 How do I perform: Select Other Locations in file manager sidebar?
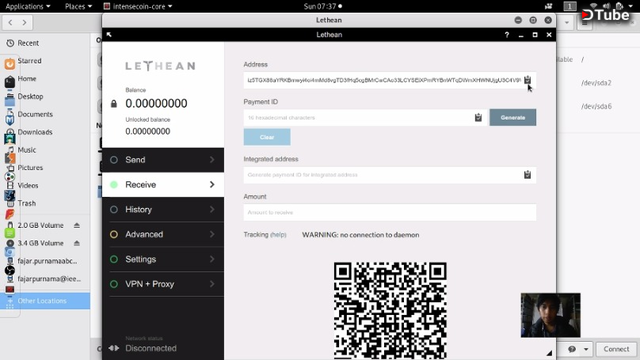(x=45, y=301)
